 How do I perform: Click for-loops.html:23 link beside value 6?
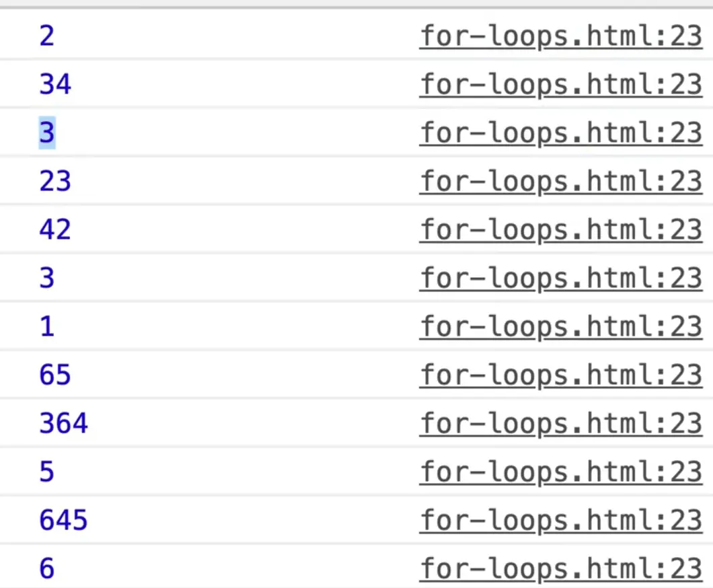click(x=561, y=568)
